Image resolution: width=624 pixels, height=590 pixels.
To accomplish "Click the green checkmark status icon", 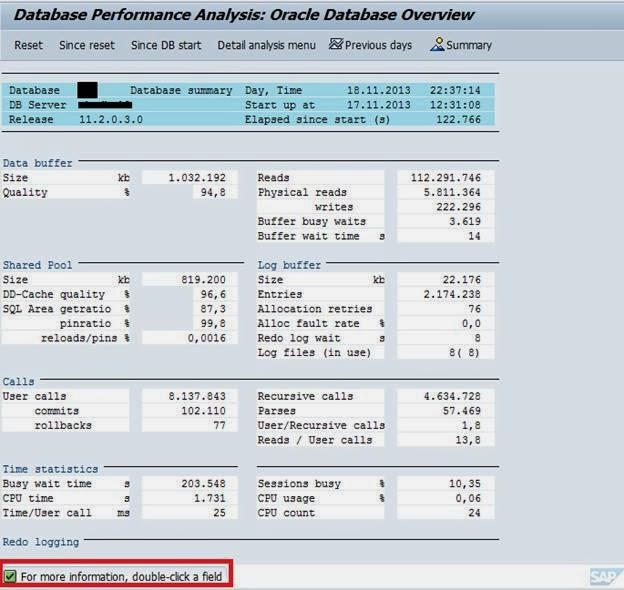I will [x=10, y=576].
